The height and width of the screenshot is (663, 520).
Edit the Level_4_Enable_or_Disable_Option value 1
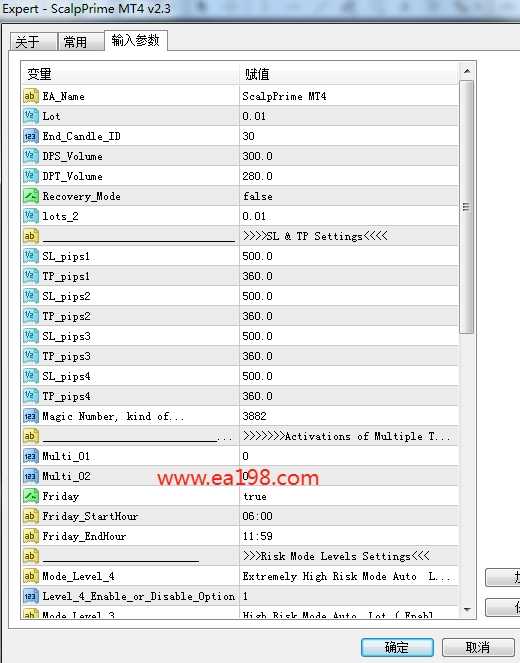point(349,596)
